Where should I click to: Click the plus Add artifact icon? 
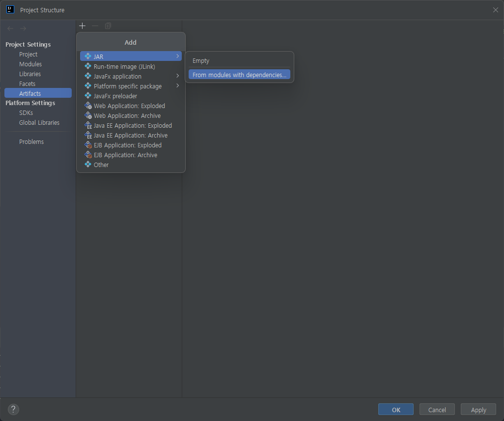coord(83,26)
